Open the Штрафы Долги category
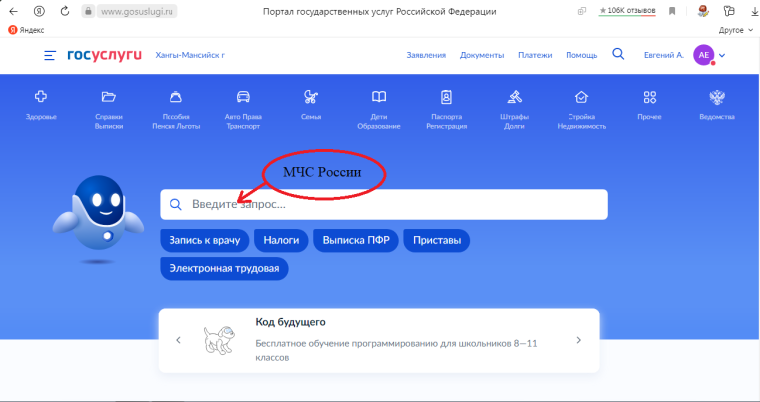The width and height of the screenshot is (760, 402). pyautogui.click(x=514, y=109)
